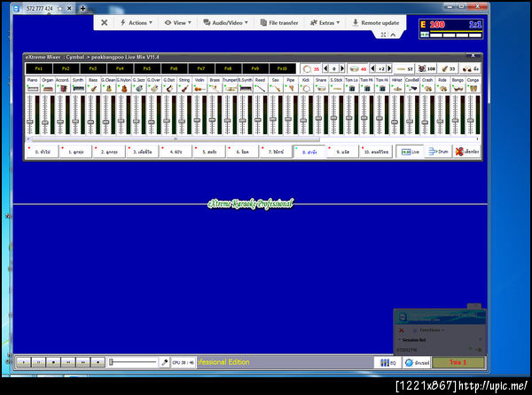Select the HiHat channel icon

point(397,89)
